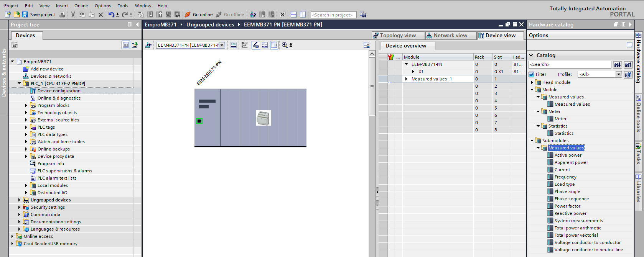Click the Split editor horizontally icon
Image resolution: width=644 pixels, height=257 pixels.
[293, 15]
